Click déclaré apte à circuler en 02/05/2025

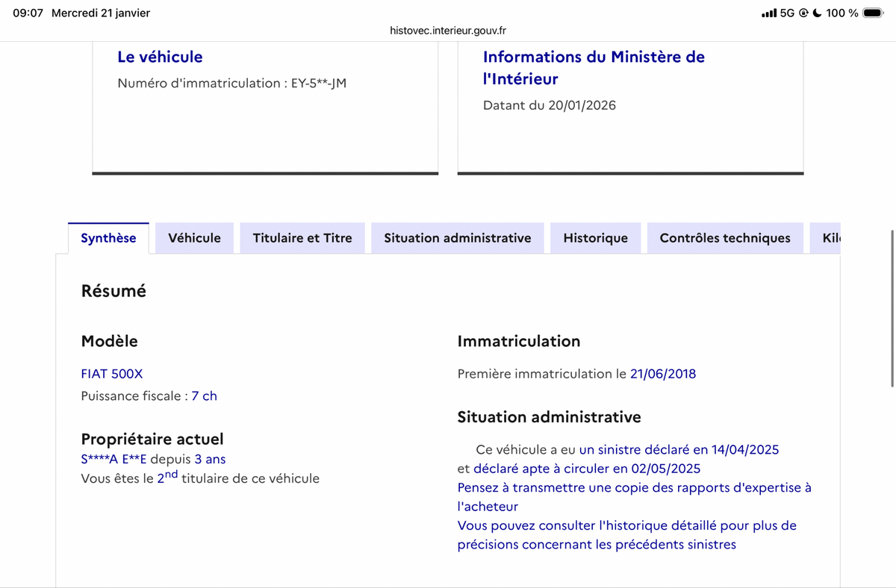(x=587, y=469)
